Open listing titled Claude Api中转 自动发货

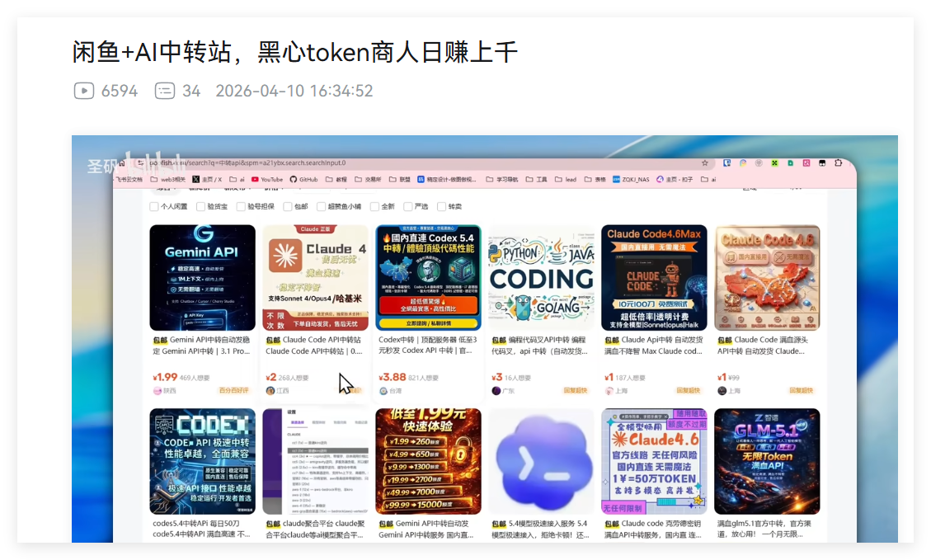[x=653, y=346]
